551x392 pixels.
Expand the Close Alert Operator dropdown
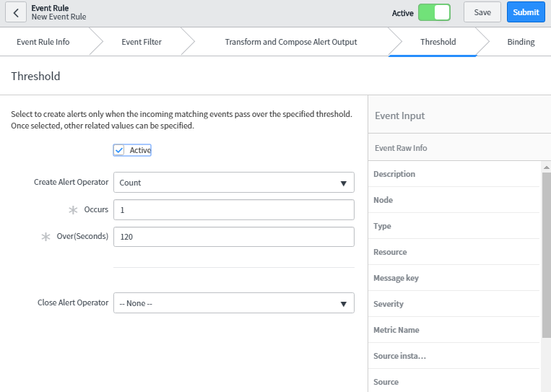(x=233, y=303)
